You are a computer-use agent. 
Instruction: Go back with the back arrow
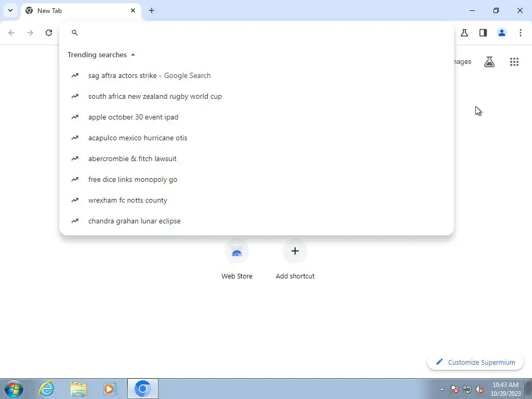(x=11, y=33)
